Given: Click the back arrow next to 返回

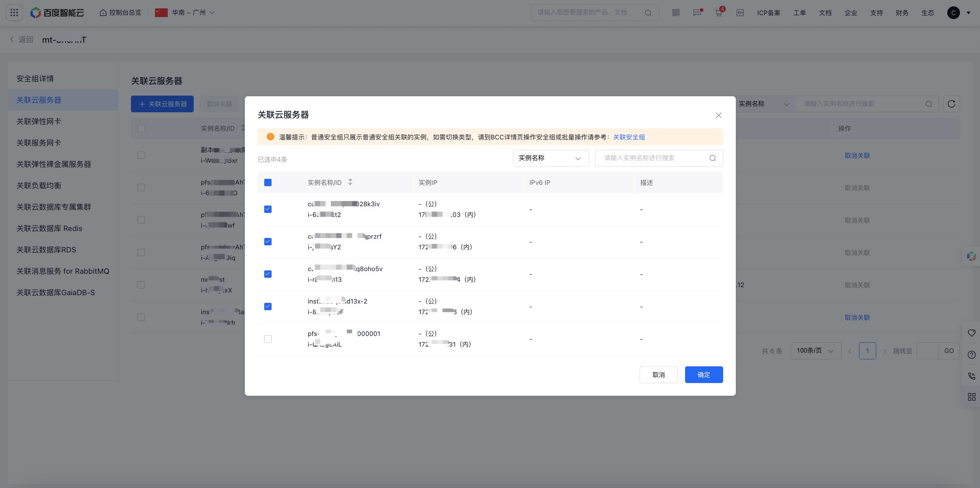Looking at the screenshot, I should [x=12, y=39].
